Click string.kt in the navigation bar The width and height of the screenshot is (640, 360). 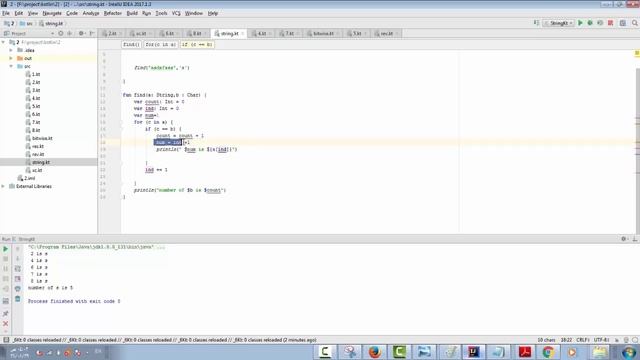pyautogui.click(x=51, y=24)
